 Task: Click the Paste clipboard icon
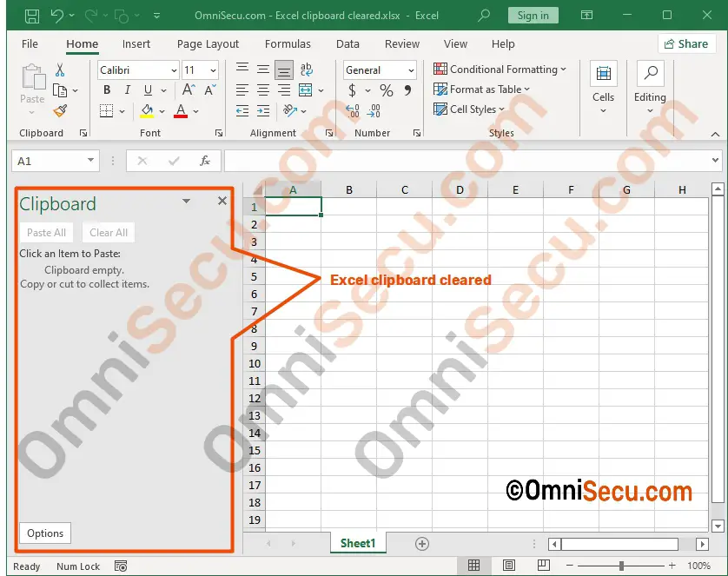[32, 77]
